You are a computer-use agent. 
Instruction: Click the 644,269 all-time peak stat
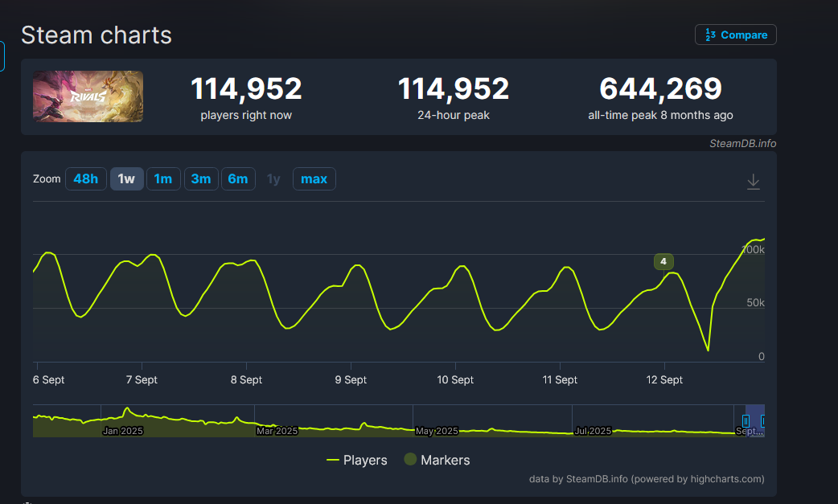660,98
